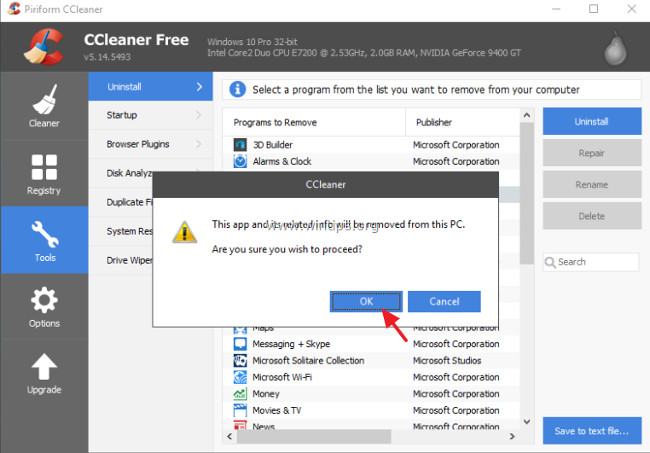
Task: Click the list's scroll up arrow
Action: 527,115
